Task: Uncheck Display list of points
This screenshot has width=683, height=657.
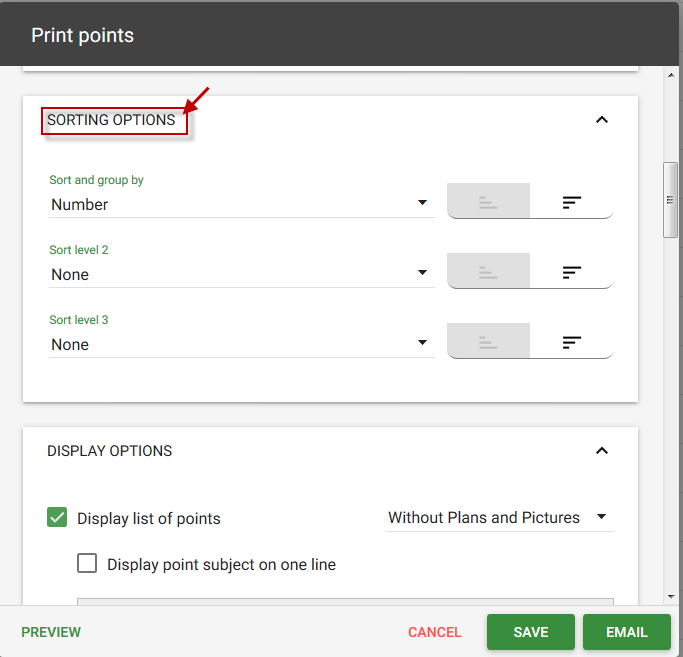Action: (57, 517)
